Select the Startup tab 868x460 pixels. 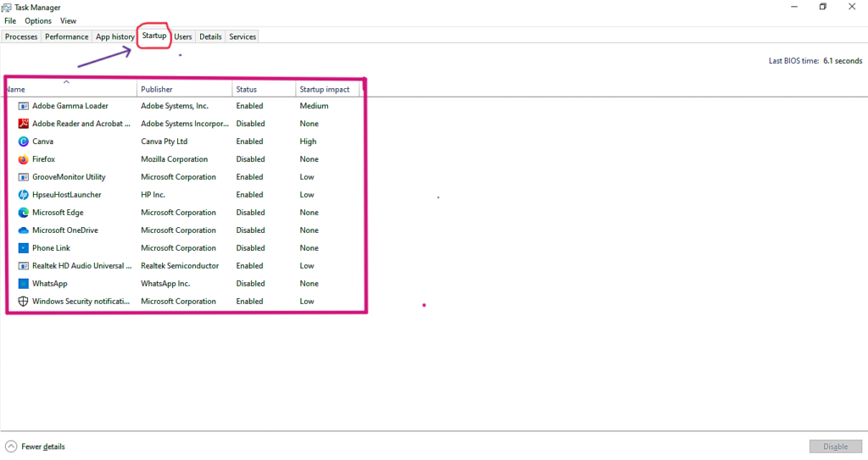pyautogui.click(x=154, y=36)
